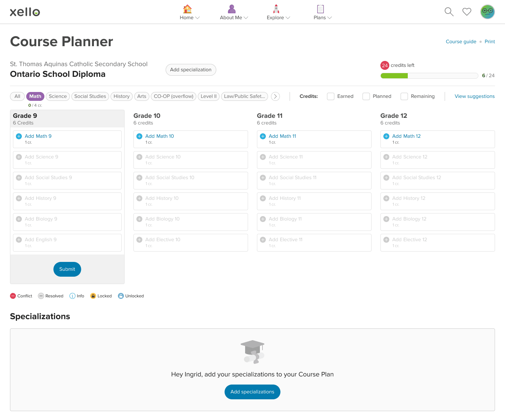This screenshot has height=420, width=505.
Task: Click the Conflict legend icon
Action: point(13,296)
